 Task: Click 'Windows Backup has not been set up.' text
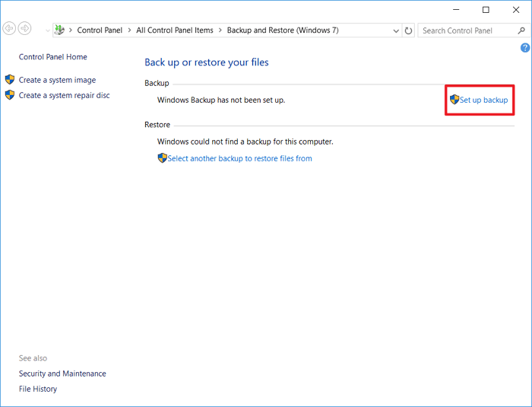point(221,100)
